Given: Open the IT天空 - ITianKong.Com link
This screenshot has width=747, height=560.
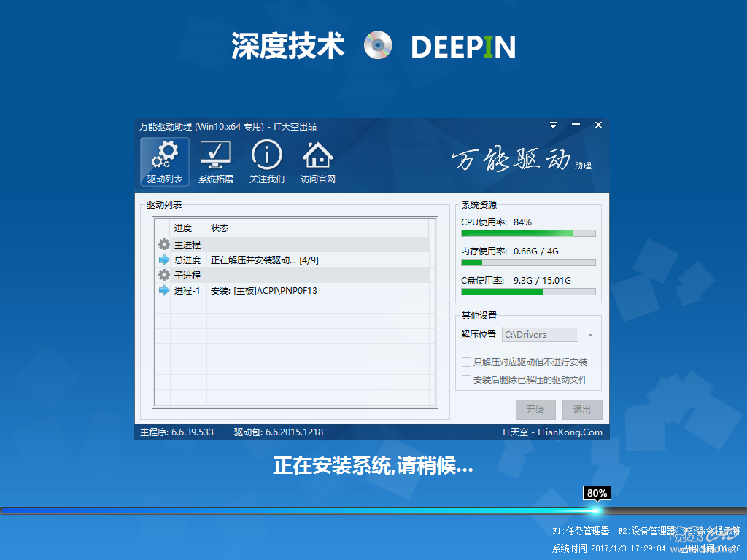Looking at the screenshot, I should point(553,432).
